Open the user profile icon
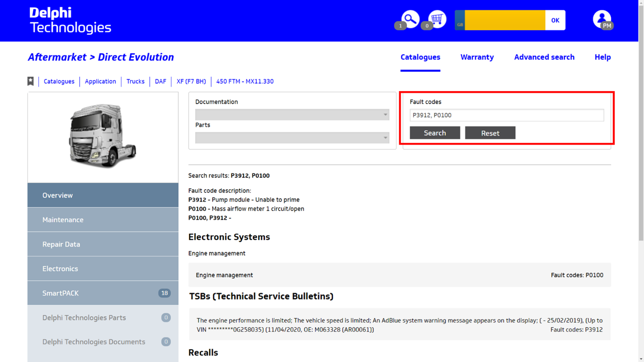Viewport: 644px width, 362px height. coord(602,19)
